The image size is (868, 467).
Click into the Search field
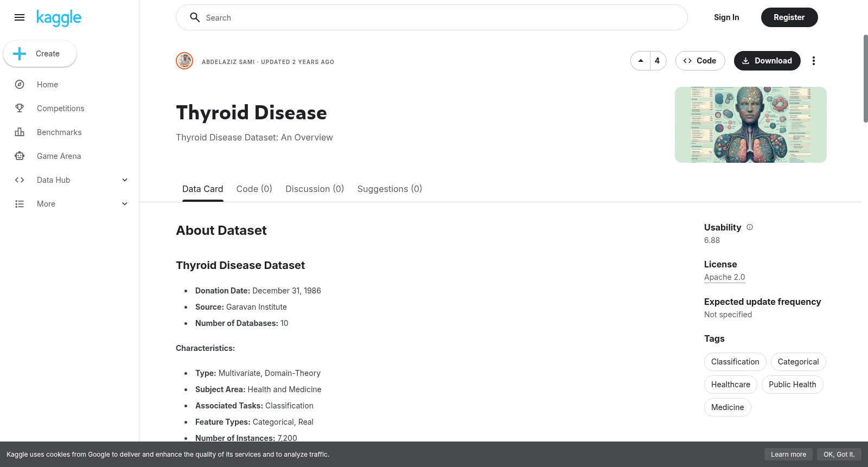pyautogui.click(x=432, y=17)
